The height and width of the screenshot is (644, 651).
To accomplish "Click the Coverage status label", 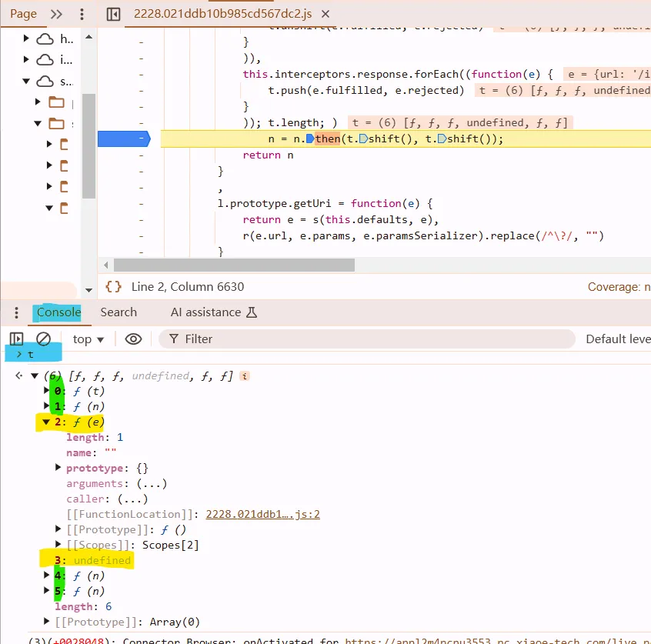I will [619, 287].
